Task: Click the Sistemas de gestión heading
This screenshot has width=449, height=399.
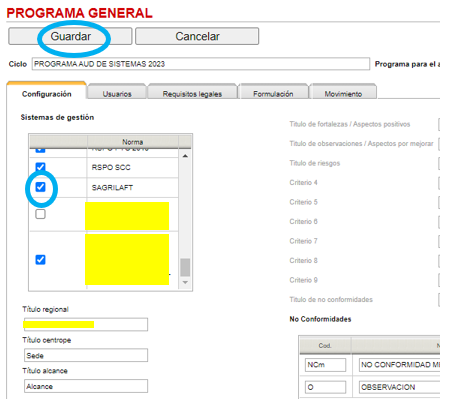Action: 57,117
